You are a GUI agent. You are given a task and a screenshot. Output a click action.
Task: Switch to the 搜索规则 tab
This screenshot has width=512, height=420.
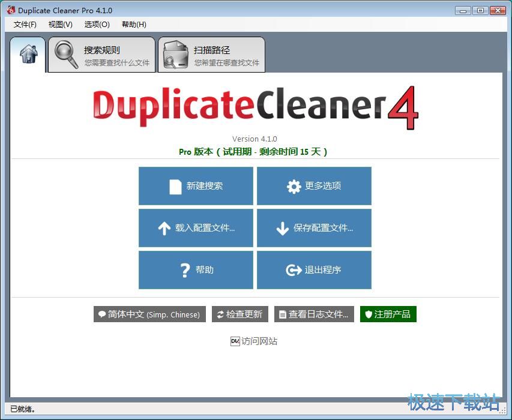point(101,55)
